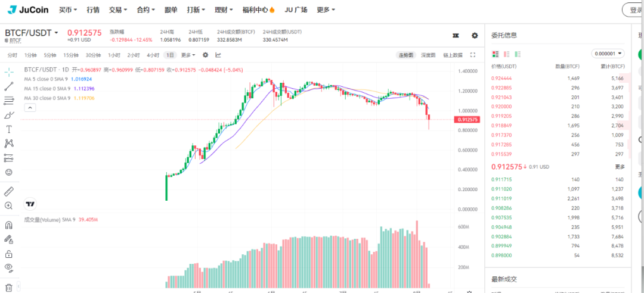The image size is (644, 293).
Task: Collapse the moving average indicator legend
Action: 30,108
